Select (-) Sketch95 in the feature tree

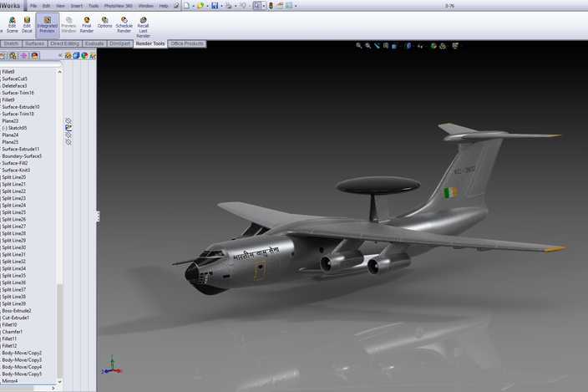click(14, 128)
